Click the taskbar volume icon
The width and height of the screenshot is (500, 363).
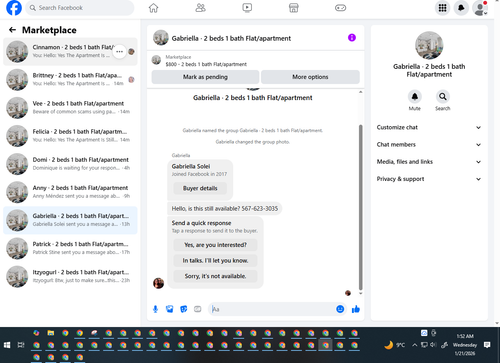(433, 345)
